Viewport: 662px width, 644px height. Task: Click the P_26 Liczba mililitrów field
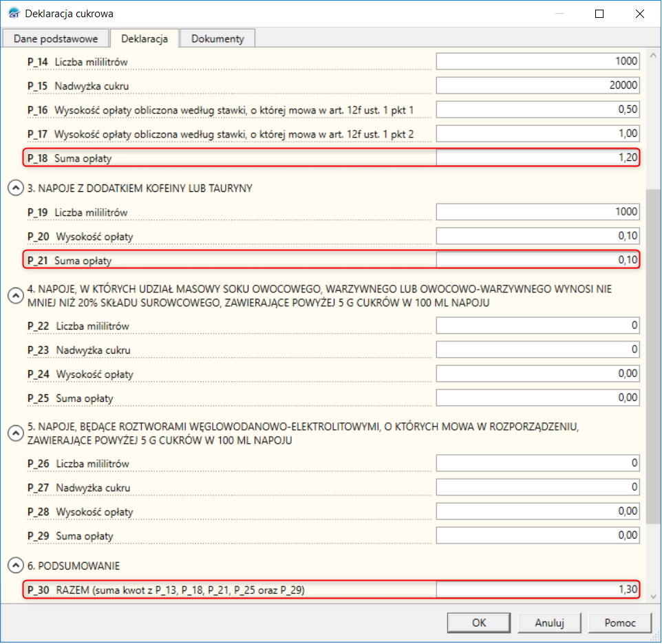[538, 463]
